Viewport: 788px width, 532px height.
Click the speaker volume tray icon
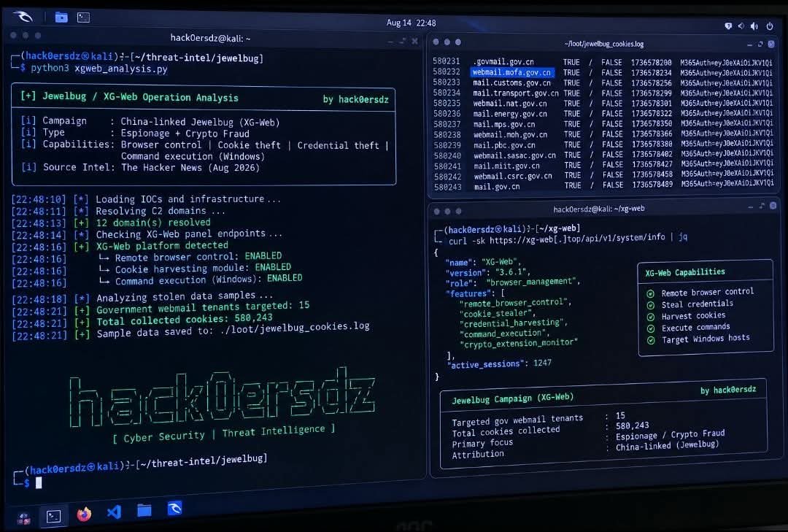[x=754, y=26]
